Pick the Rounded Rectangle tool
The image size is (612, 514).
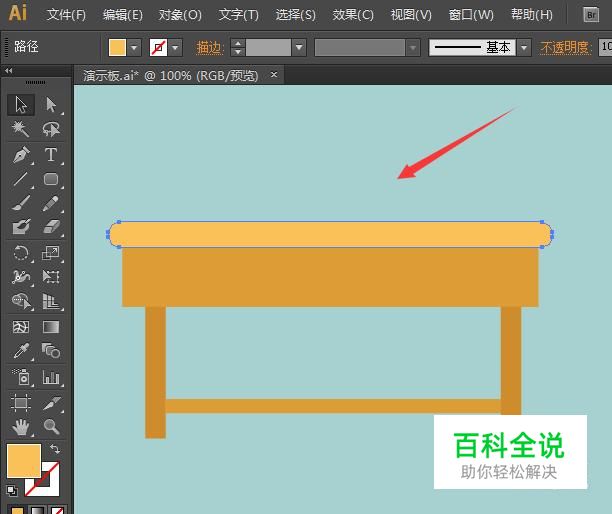51,179
